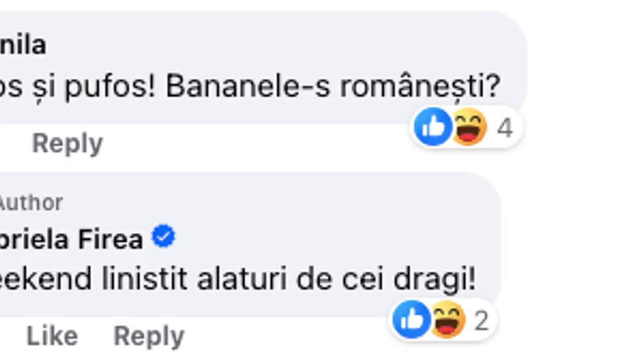Open the reaction count 2 list
644x362 pixels.
pos(481,321)
